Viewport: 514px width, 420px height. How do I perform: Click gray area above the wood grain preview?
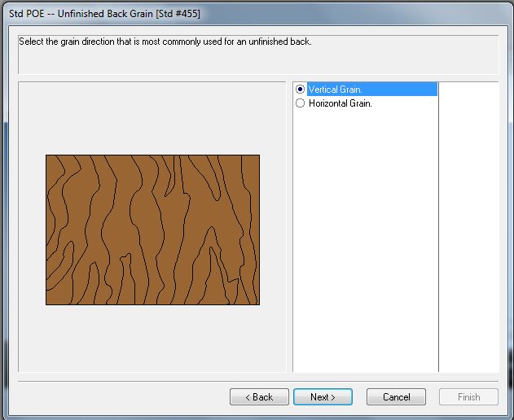[152, 118]
